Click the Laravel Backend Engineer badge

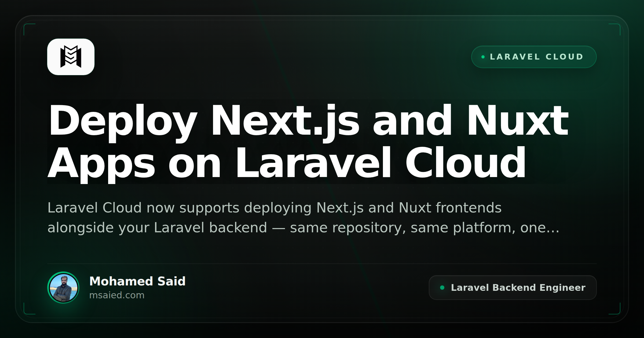pyautogui.click(x=513, y=288)
